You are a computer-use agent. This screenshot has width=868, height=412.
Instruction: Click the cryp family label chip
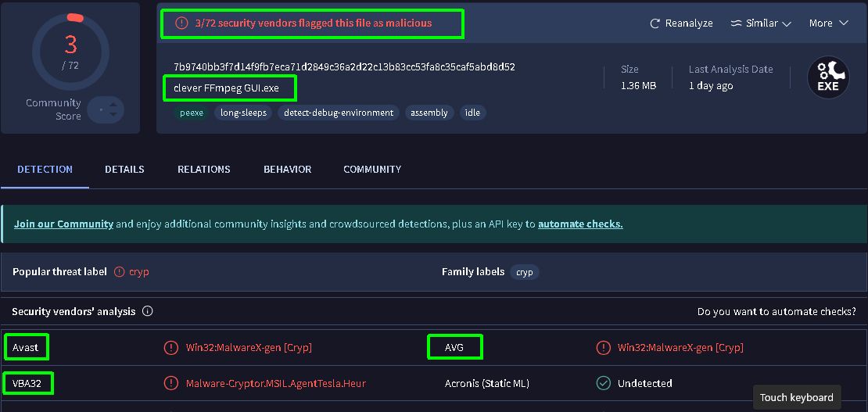click(525, 272)
